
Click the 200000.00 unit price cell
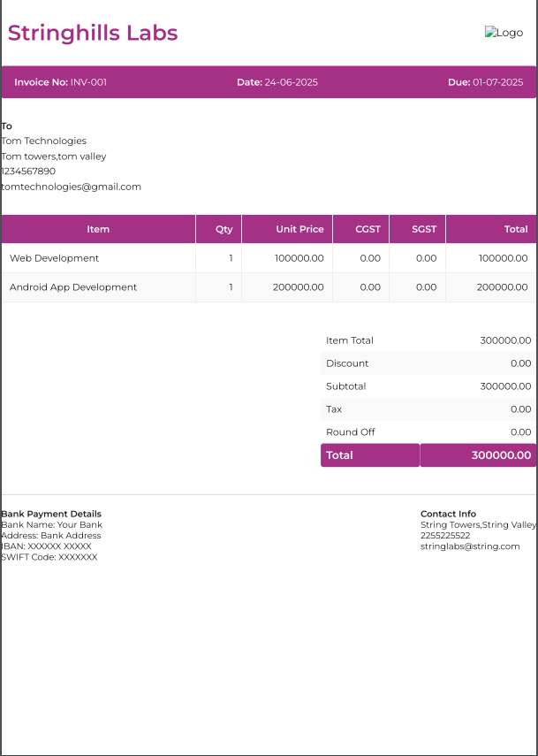tap(299, 287)
